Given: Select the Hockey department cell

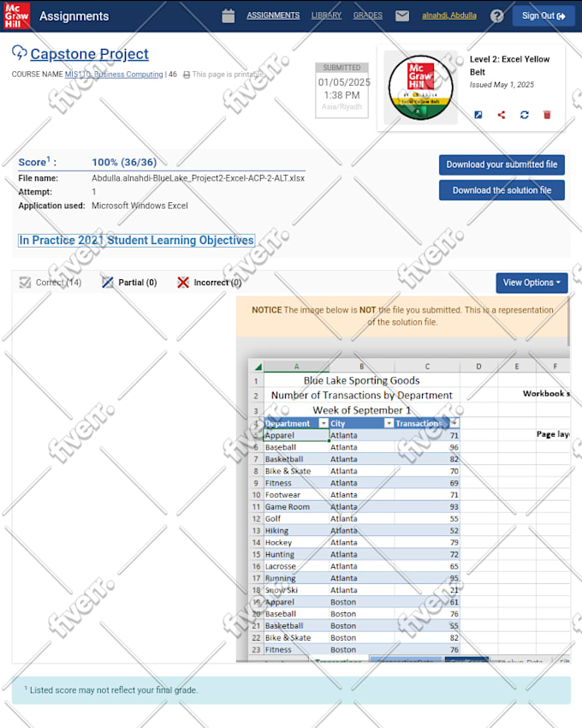Looking at the screenshot, I should pos(297,543).
